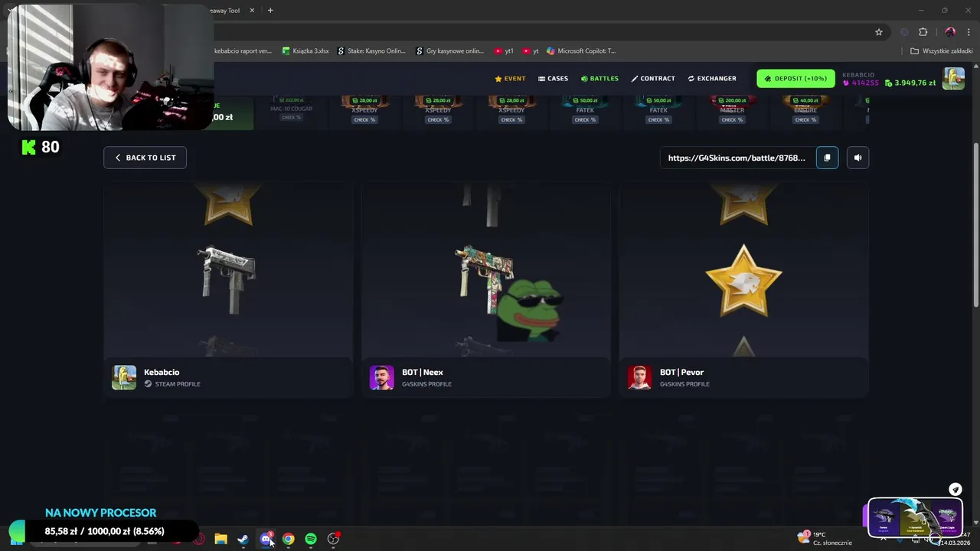Open the Gry kasynowe online bookmark
The width and height of the screenshot is (980, 551).
(449, 51)
